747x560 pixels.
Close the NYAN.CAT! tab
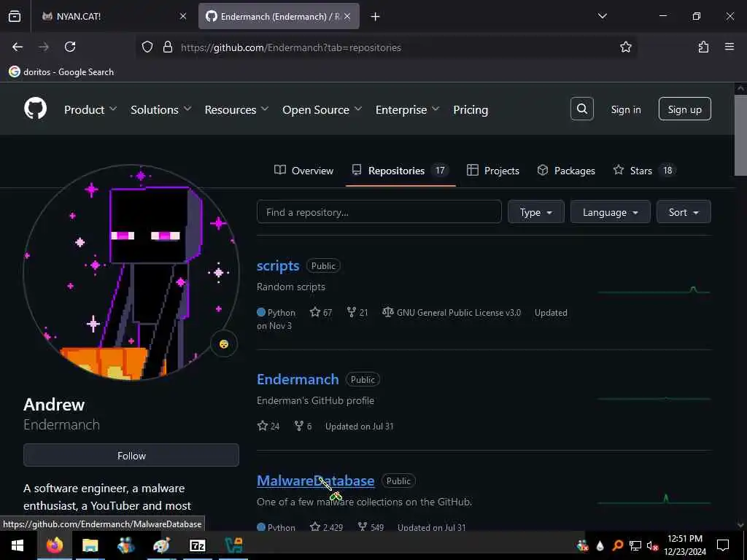[183, 16]
